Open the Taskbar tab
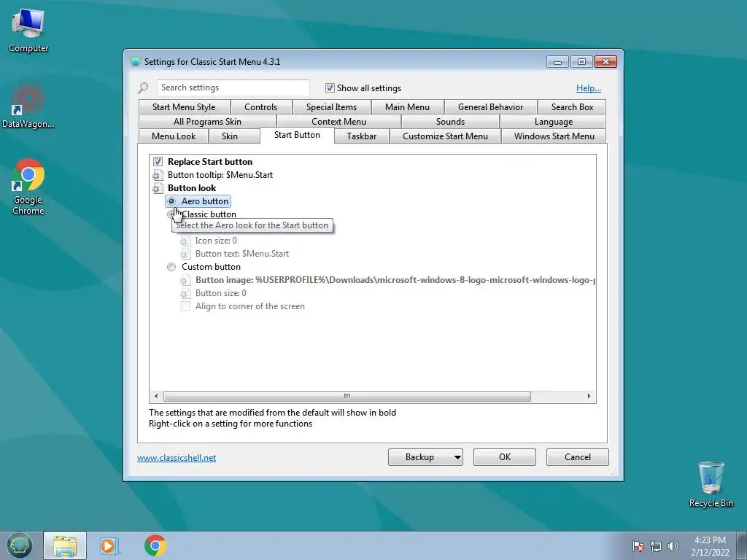 [362, 136]
